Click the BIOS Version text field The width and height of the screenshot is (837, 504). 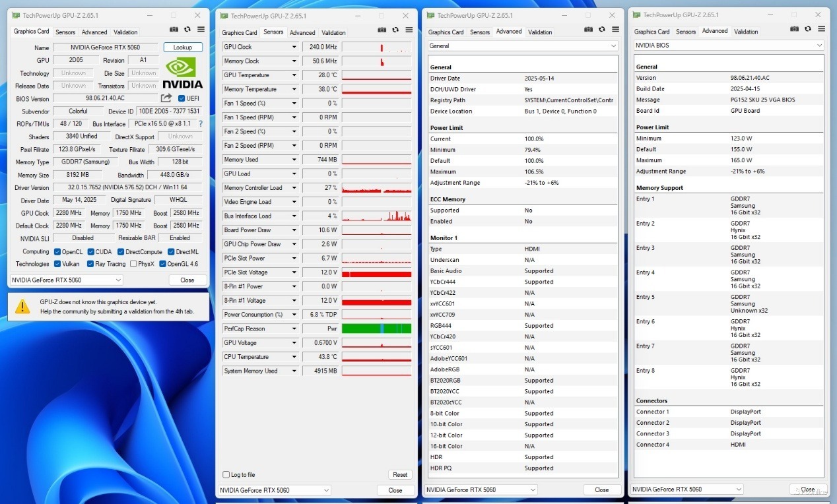pyautogui.click(x=105, y=98)
